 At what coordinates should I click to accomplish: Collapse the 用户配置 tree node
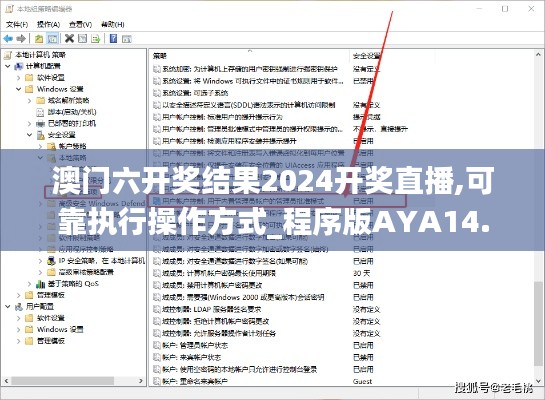[x=8, y=307]
